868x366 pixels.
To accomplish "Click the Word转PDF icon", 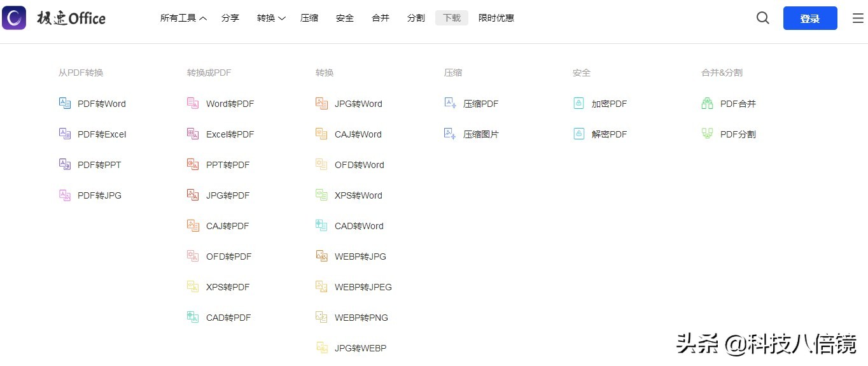I will [193, 103].
